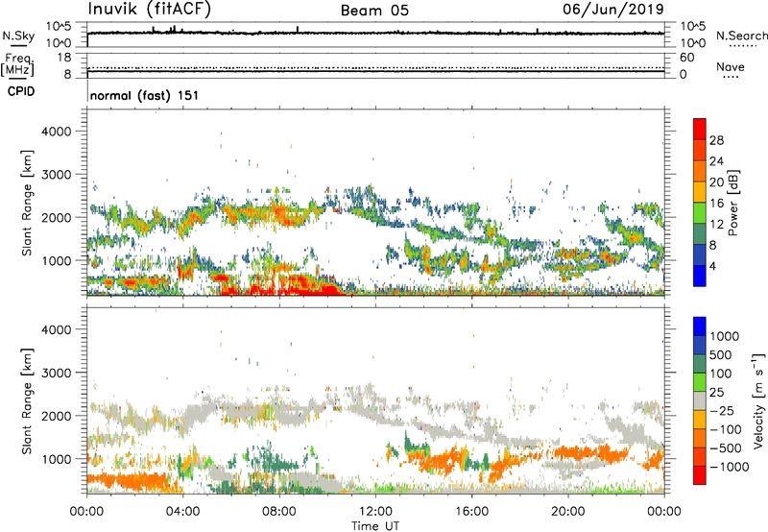Click the 'Time UT' axis label
Image resolution: width=768 pixels, height=532 pixels.
[375, 526]
